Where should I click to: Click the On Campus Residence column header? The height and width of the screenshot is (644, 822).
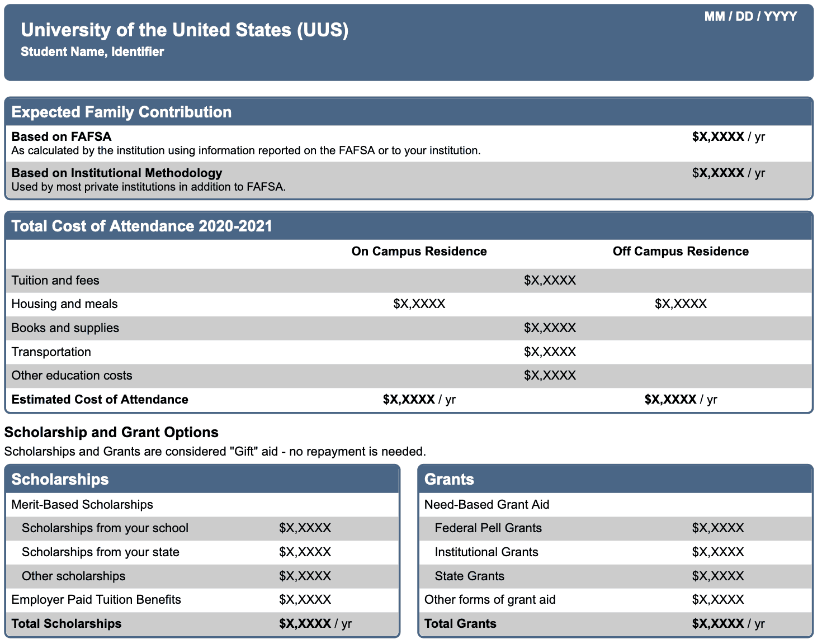coord(419,252)
